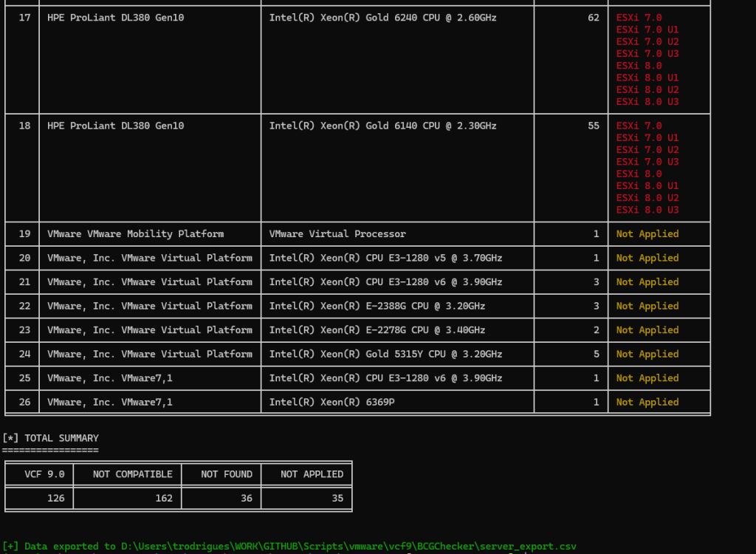
Task: Click the 126 value under VCF 9.0
Action: 55,498
